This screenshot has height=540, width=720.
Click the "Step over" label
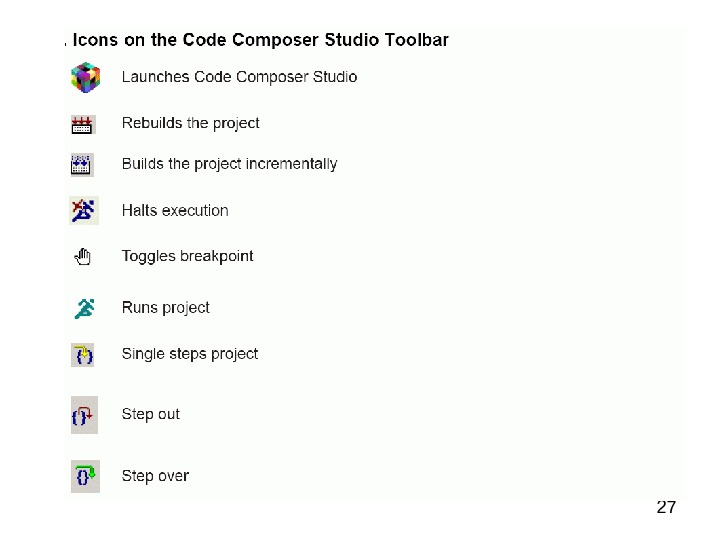[155, 476]
